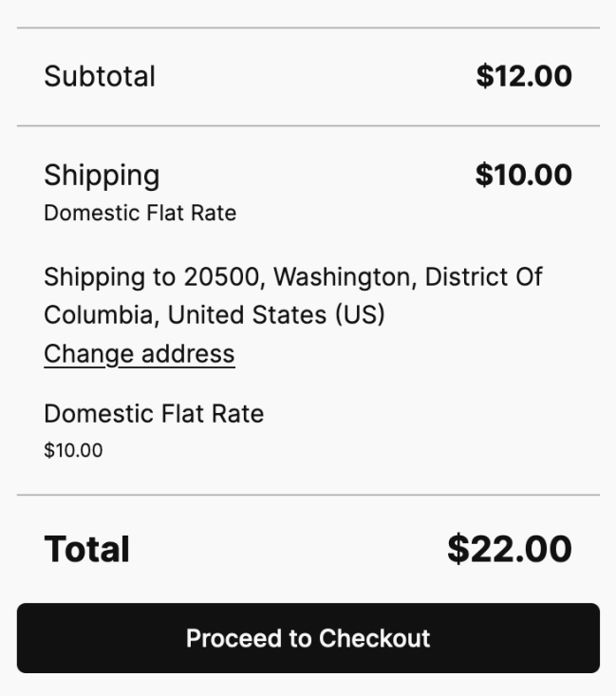616x696 pixels.
Task: Select United States (US) in the address
Action: 276,314
